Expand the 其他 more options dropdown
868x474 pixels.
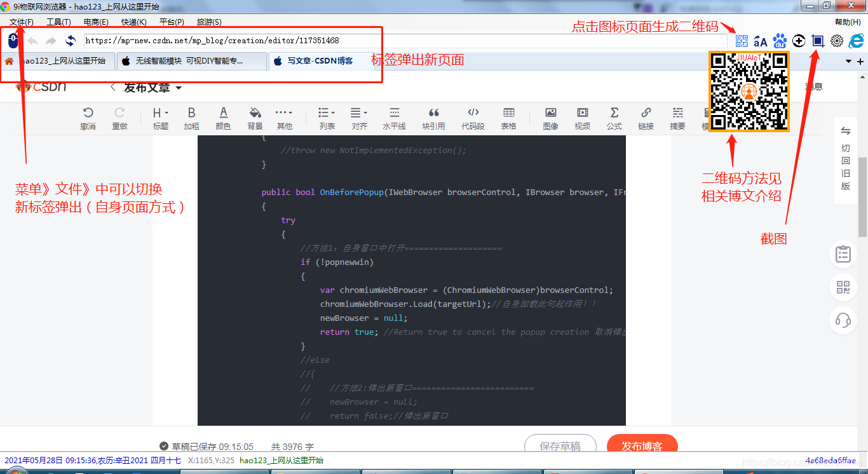[284, 119]
